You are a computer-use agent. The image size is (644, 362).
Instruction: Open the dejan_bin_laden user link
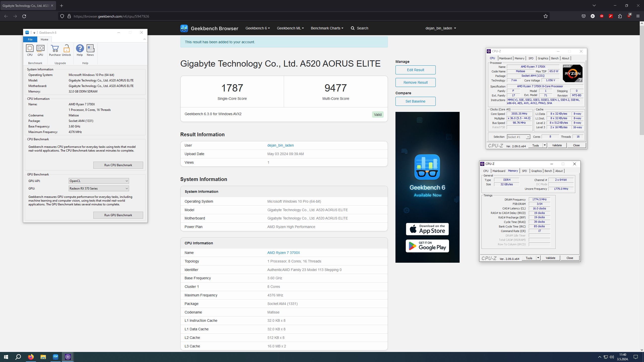pyautogui.click(x=280, y=145)
